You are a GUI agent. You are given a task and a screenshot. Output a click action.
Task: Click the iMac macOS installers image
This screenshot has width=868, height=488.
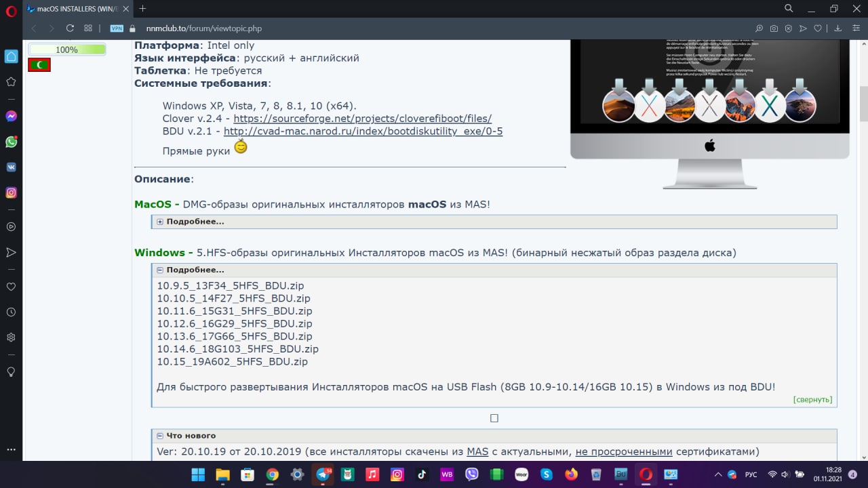point(710,114)
